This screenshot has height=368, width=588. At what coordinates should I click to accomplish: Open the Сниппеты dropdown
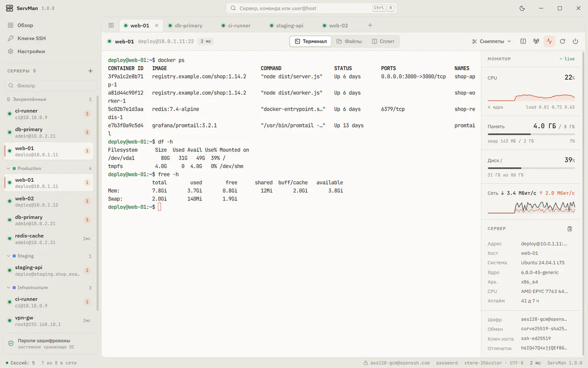(x=491, y=42)
